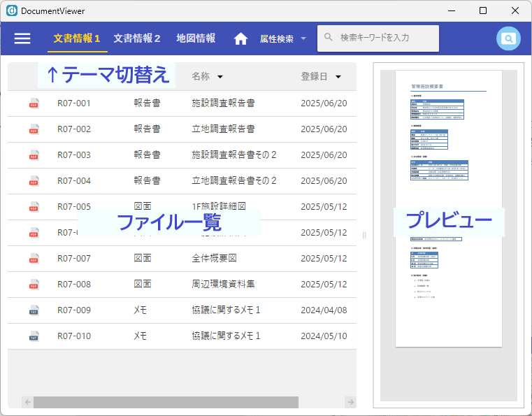Image resolution: width=532 pixels, height=416 pixels.
Task: Click the PDF icon for R07-005
Action: 34,207
